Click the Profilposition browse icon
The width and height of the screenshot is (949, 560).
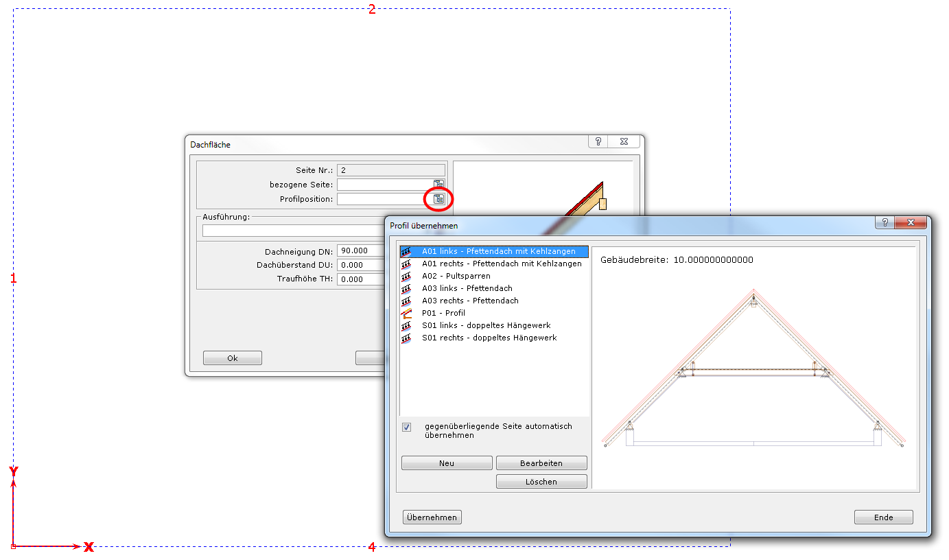point(438,199)
